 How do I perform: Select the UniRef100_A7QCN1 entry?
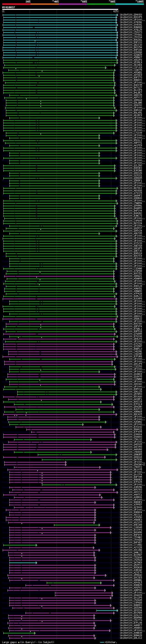pyautogui.click(x=131, y=22)
